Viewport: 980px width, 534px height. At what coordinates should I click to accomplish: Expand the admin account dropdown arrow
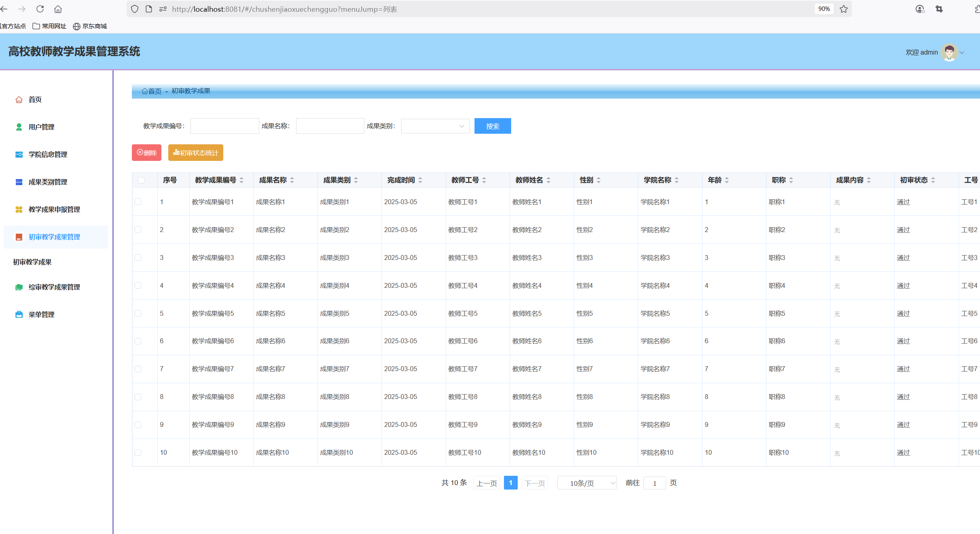point(962,53)
